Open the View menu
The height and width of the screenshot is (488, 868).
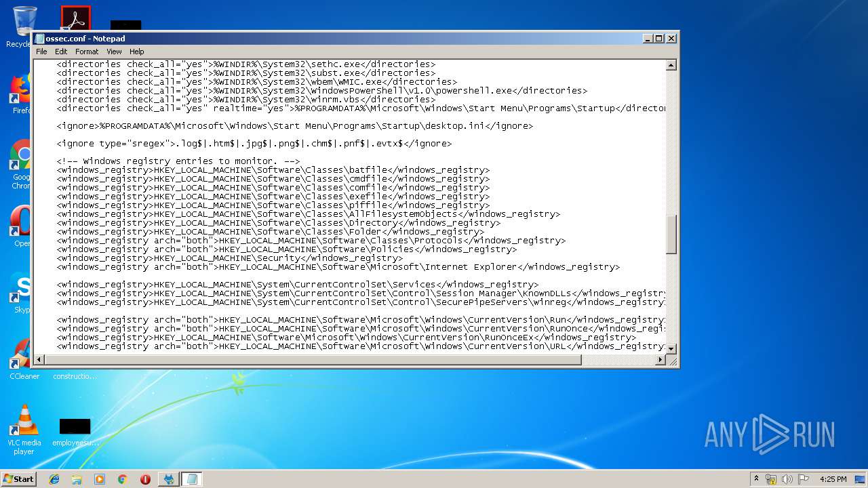pos(114,52)
